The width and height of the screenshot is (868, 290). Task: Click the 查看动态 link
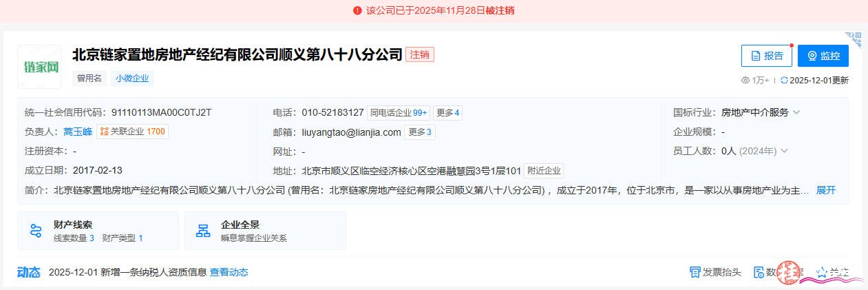click(229, 272)
